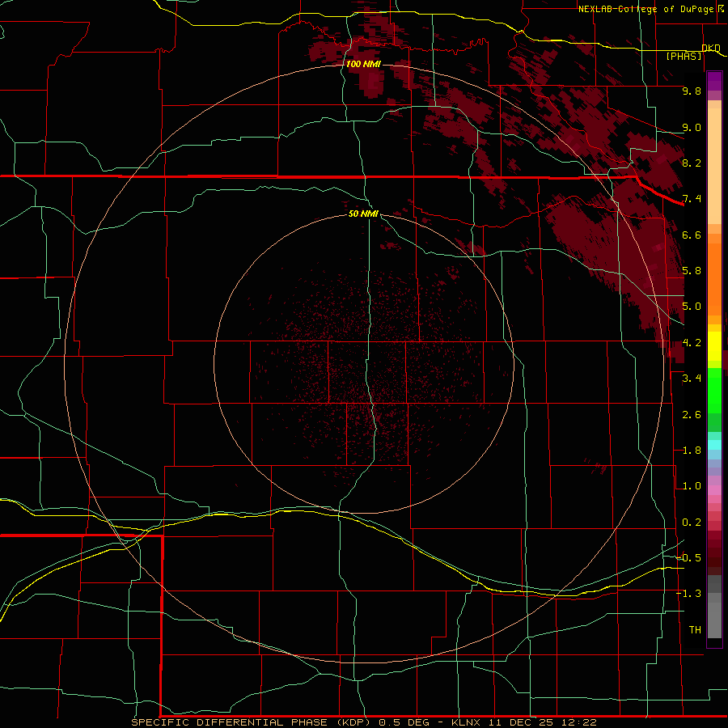Click the cyan color bar segment
The width and height of the screenshot is (728, 728).
[714, 445]
